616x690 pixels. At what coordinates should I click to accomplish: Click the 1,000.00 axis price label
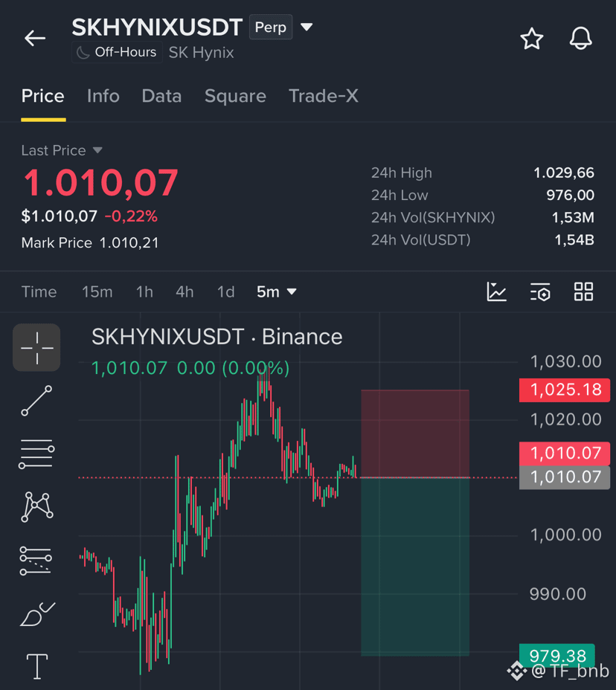point(566,535)
